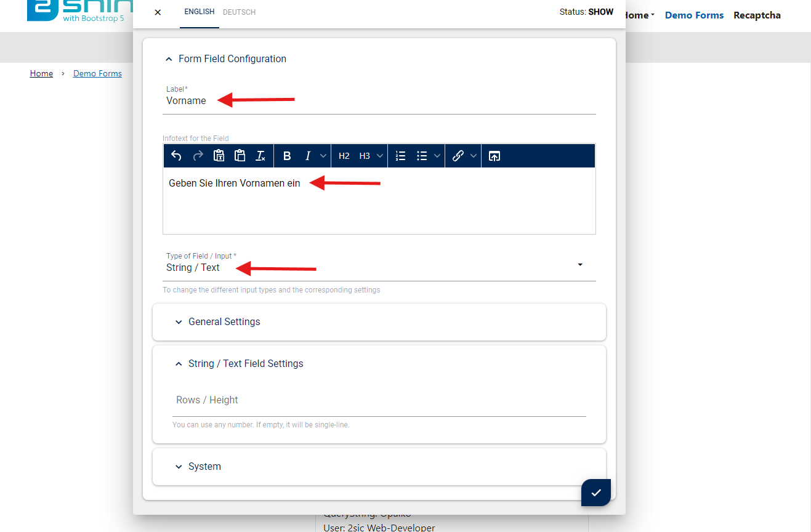The image size is (811, 532).
Task: Insert a bulleted list
Action: 422,156
